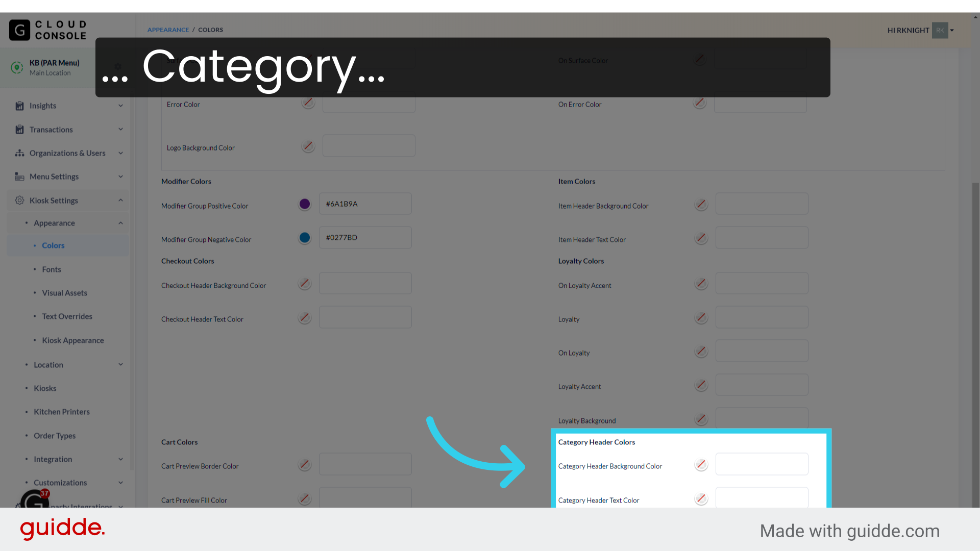
Task: Click the Category Header Background Color field
Action: tap(762, 464)
